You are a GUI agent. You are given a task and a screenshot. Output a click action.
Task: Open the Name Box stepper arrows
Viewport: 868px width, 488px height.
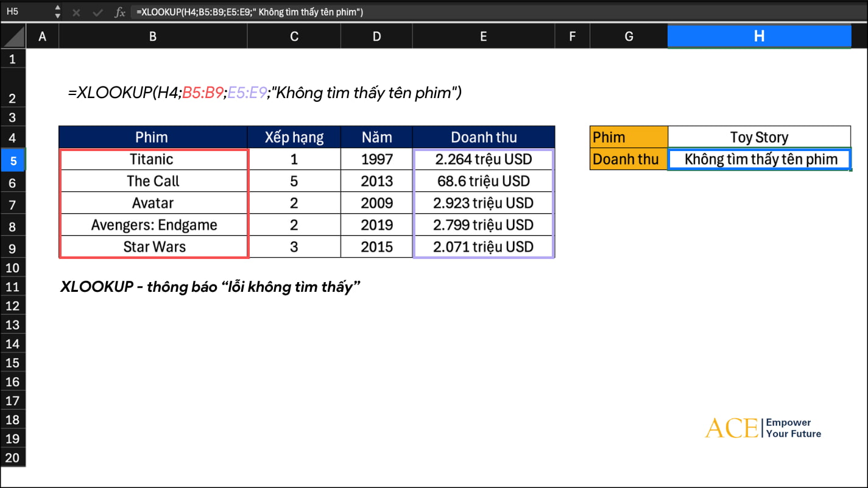(x=57, y=12)
